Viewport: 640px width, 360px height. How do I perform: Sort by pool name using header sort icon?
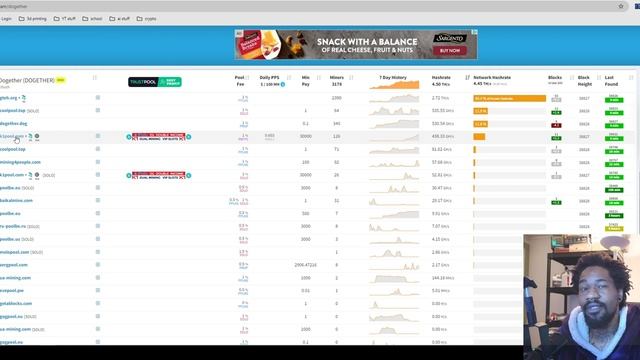tap(94, 78)
